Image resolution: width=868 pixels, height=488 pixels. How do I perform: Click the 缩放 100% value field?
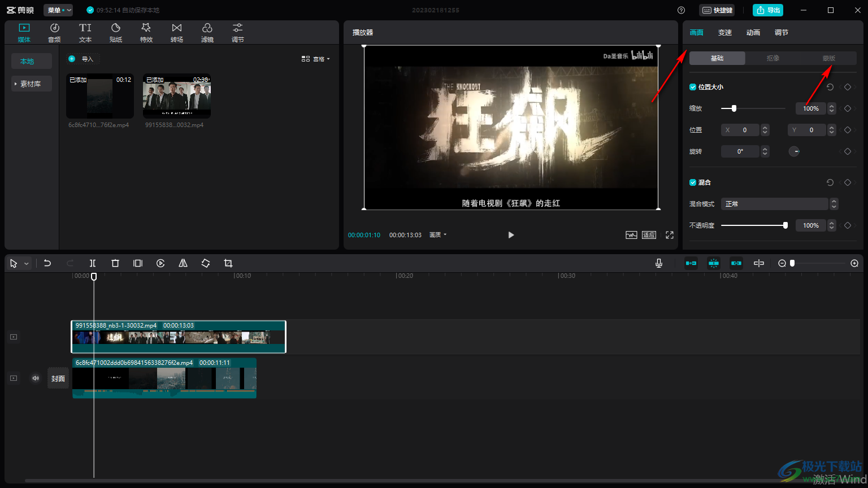(811, 108)
